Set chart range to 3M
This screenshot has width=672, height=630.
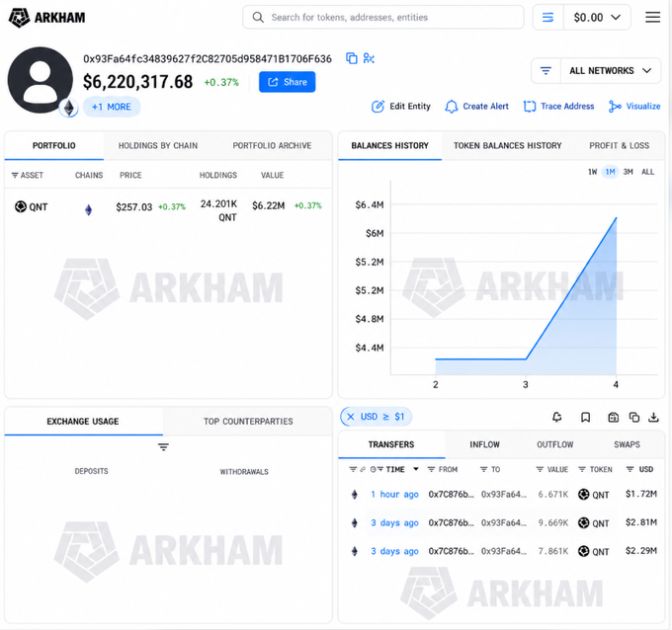628,172
